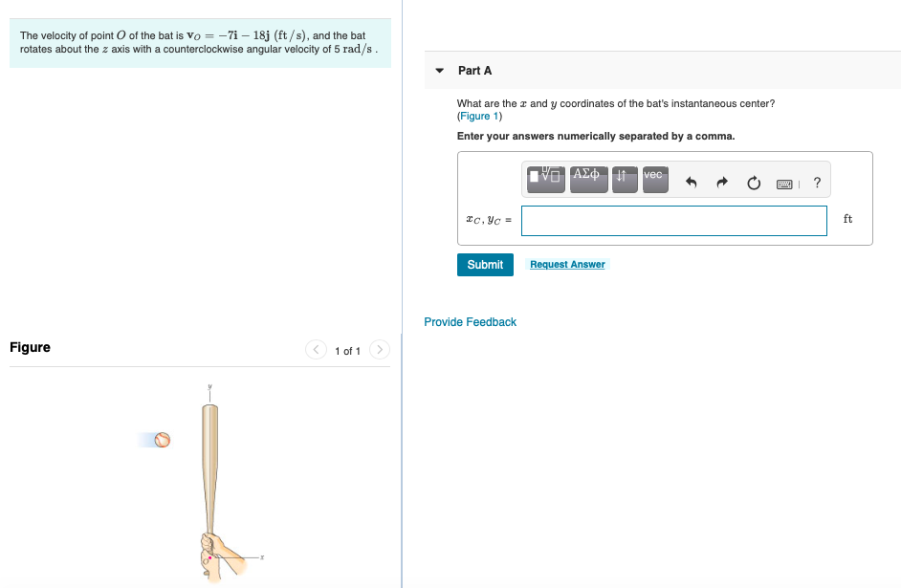
Task: Collapse the Part A section
Action: pyautogui.click(x=438, y=70)
